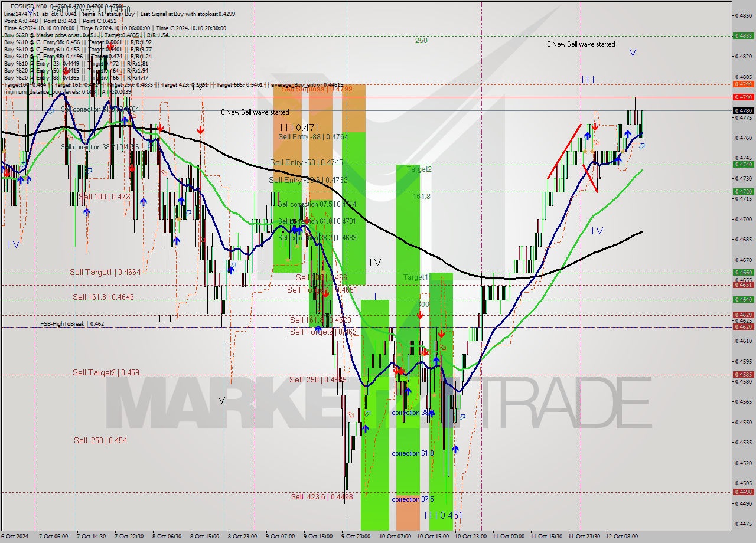Screen dimensions: 756x543
Task: Click the '9 Oct 07:00' time label
Action: [x=280, y=537]
